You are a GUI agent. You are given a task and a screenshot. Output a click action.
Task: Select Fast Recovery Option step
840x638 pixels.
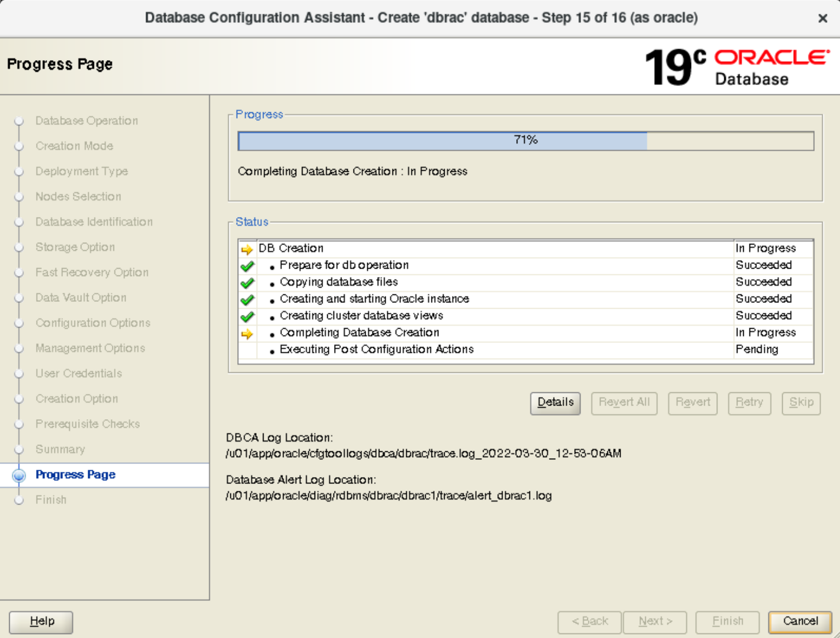coord(92,272)
